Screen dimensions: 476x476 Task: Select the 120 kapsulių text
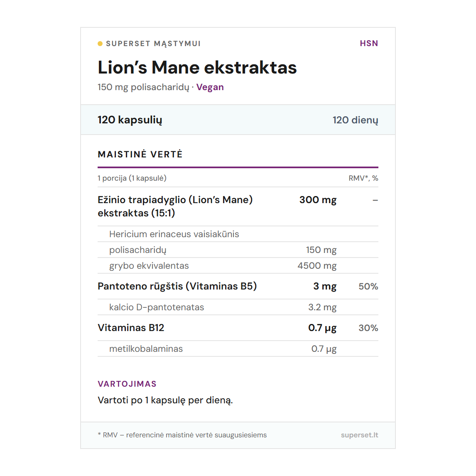point(130,120)
